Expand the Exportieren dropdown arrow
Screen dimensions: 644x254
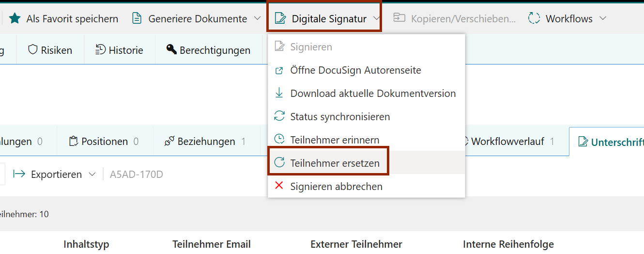pos(92,175)
